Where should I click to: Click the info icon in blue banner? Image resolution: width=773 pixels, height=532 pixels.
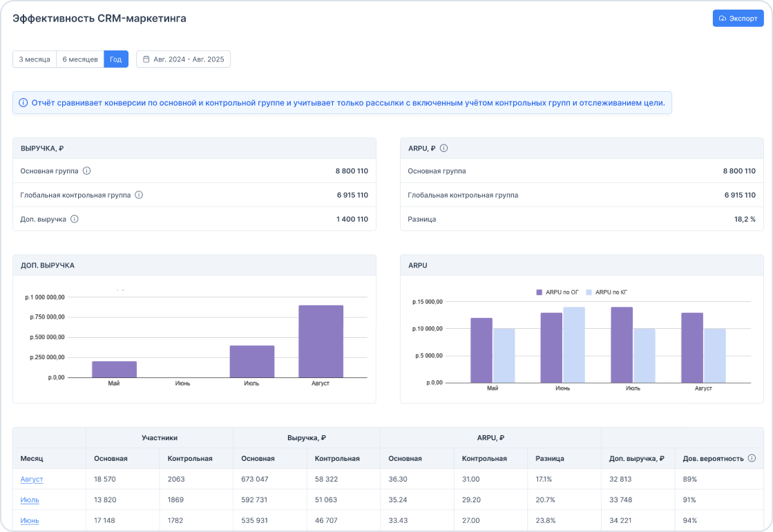click(x=23, y=103)
